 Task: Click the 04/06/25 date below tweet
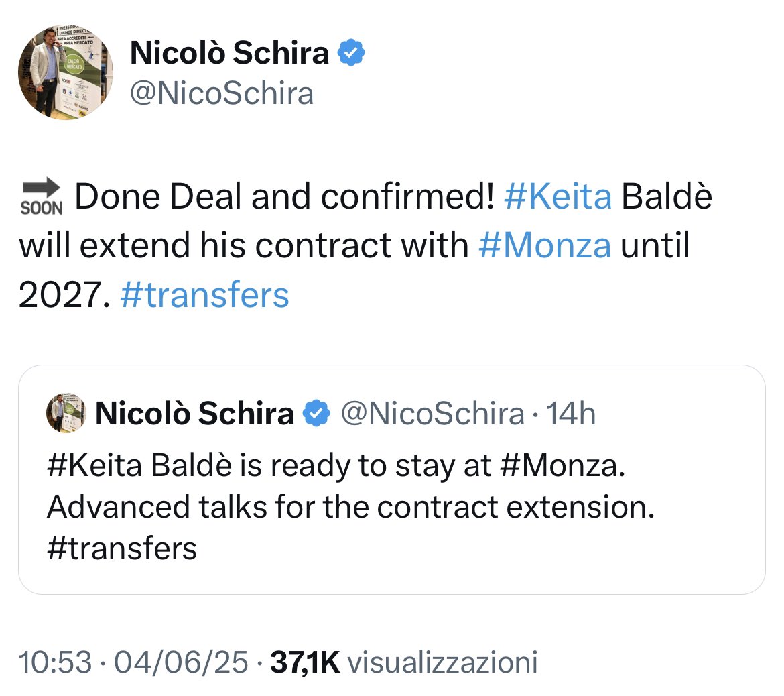(181, 662)
